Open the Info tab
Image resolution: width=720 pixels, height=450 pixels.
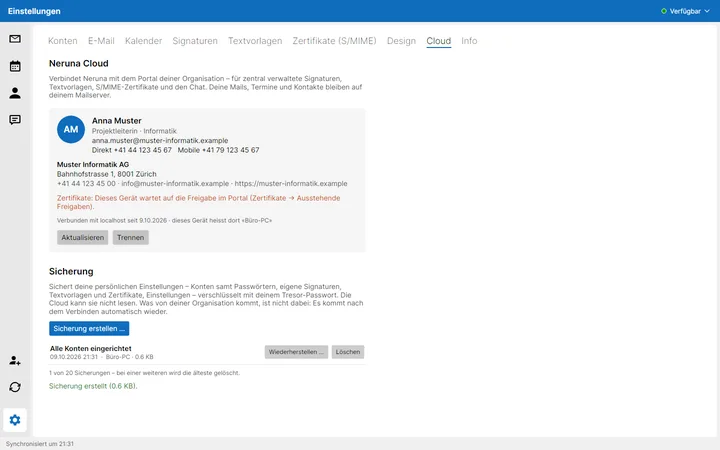click(x=469, y=41)
